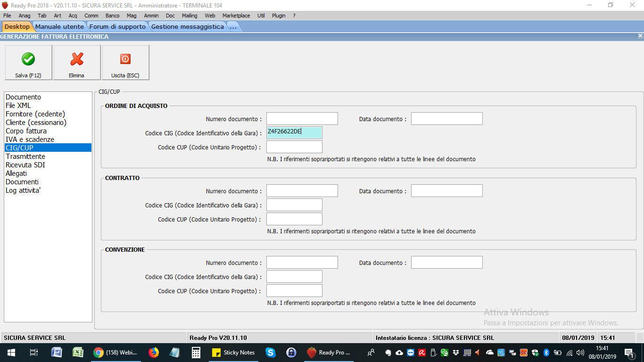Open the Plugin menu
This screenshot has width=644, height=362.
point(279,16)
